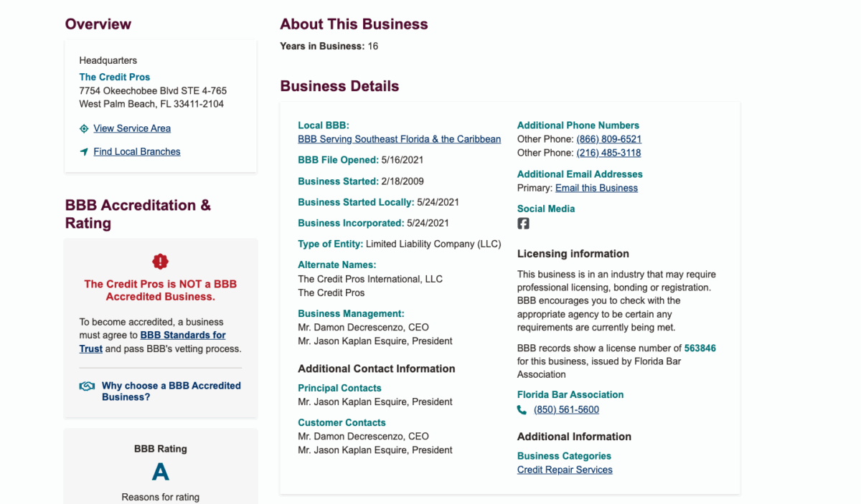Click the View Service Area link
Viewport: 861px width, 504px height.
click(131, 128)
